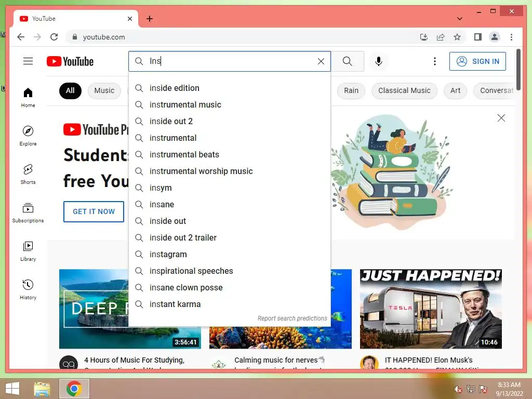Choose suggestion 'inspirational speeches'
The width and height of the screenshot is (532, 399).
[229, 271]
